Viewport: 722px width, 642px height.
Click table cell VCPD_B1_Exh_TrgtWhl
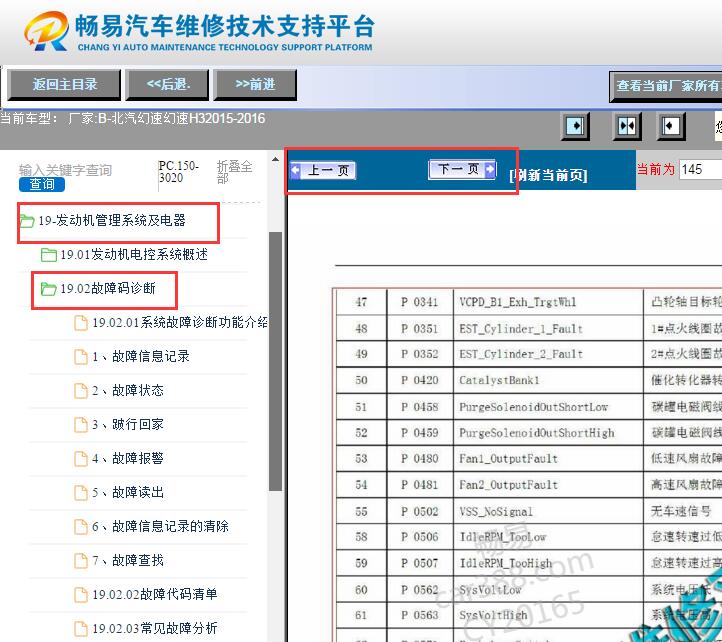548,302
